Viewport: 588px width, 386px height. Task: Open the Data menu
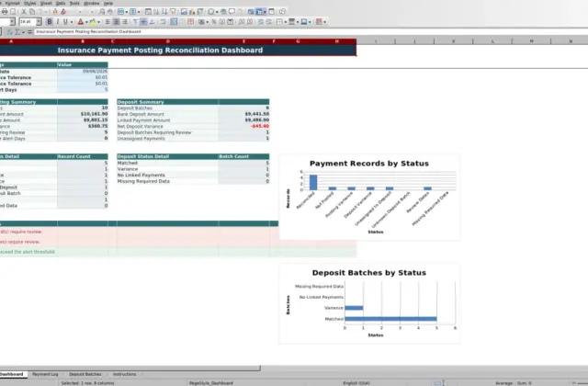click(x=61, y=3)
